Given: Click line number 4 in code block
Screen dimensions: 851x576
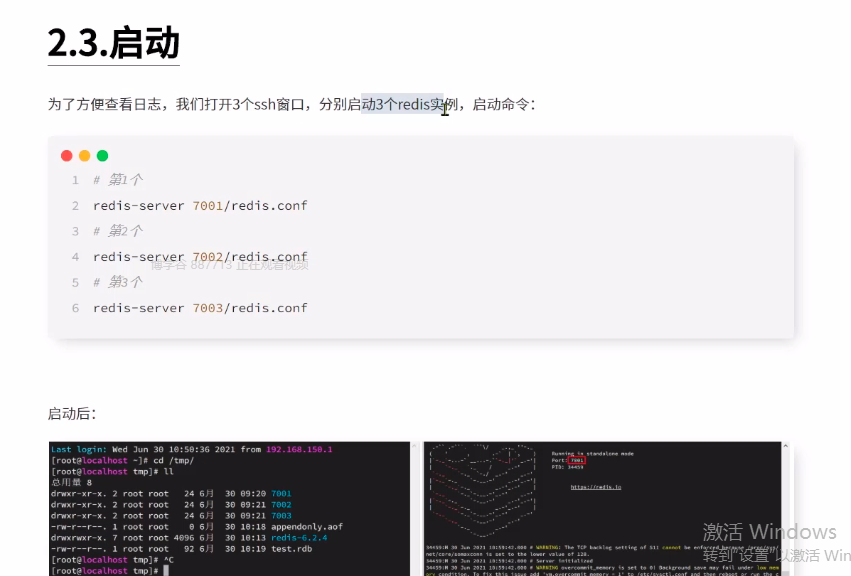Looking at the screenshot, I should click(x=75, y=257).
